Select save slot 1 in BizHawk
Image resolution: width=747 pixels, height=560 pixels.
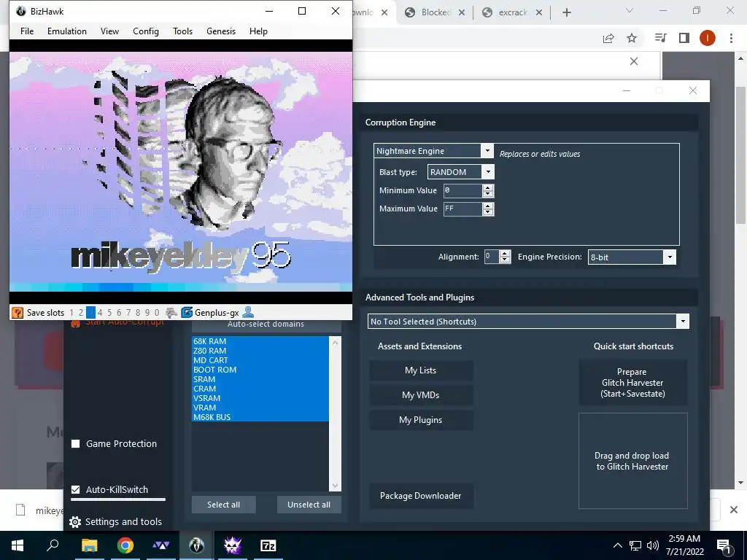(x=71, y=313)
